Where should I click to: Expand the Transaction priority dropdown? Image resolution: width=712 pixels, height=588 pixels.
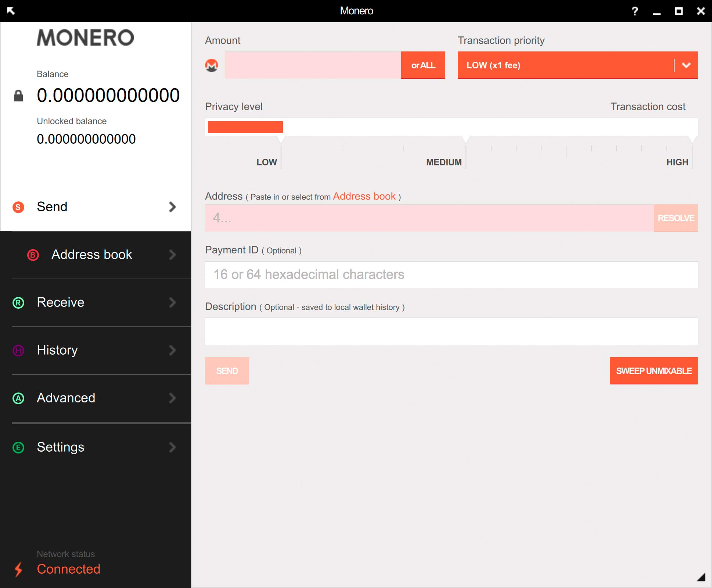(686, 65)
